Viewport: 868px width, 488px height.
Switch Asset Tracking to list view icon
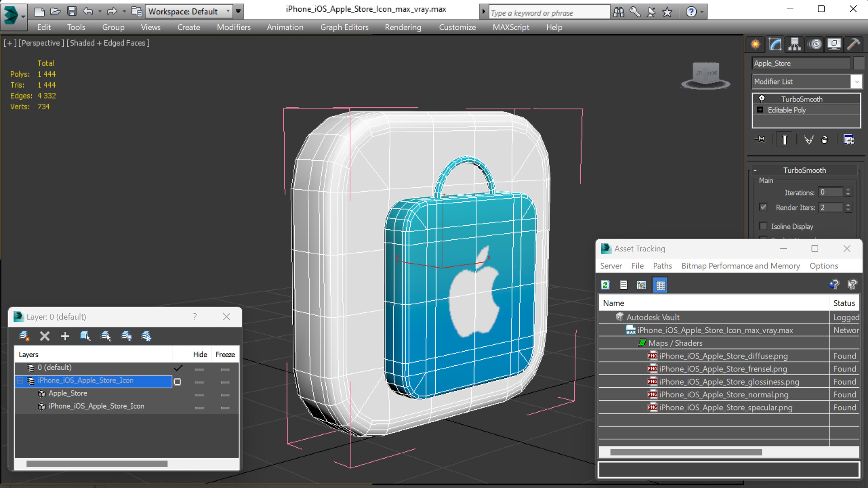point(624,285)
